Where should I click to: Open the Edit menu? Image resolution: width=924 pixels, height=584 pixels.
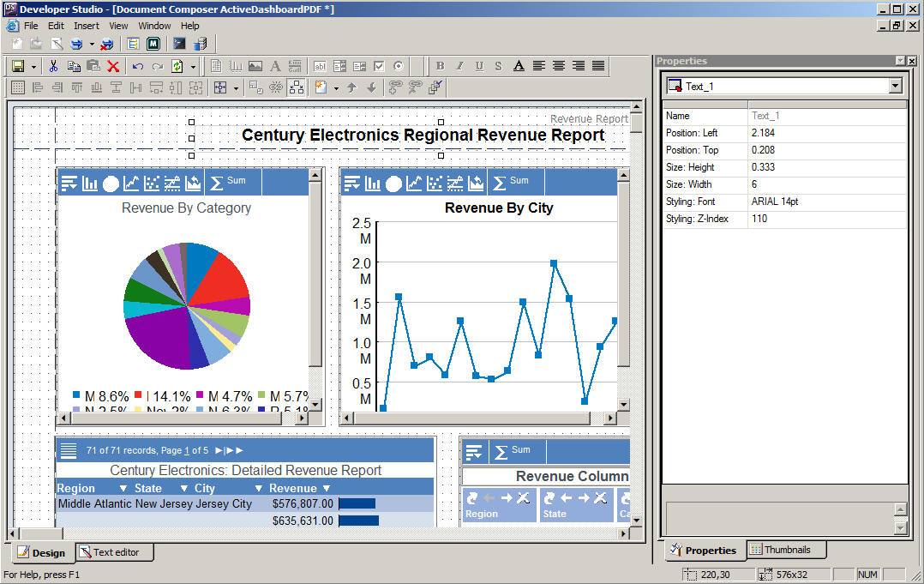click(x=56, y=26)
